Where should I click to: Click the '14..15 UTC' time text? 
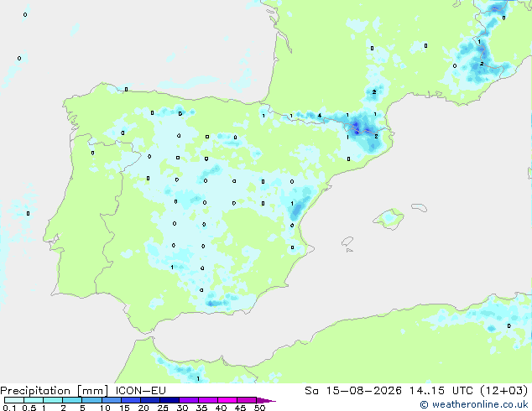tap(441, 391)
